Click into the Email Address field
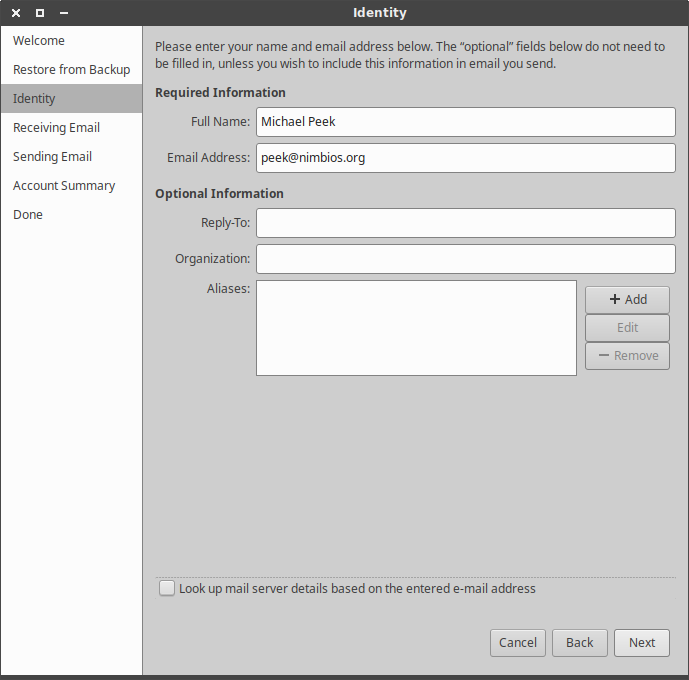The width and height of the screenshot is (689, 680). 465,158
